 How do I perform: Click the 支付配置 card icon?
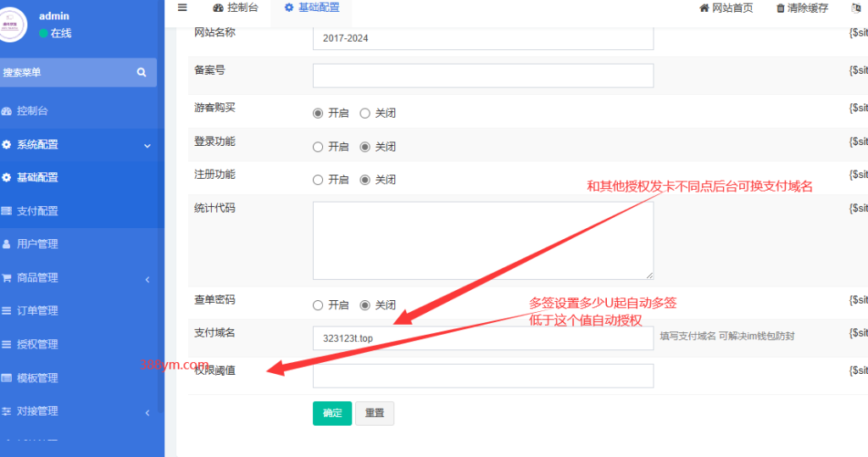(x=7, y=211)
